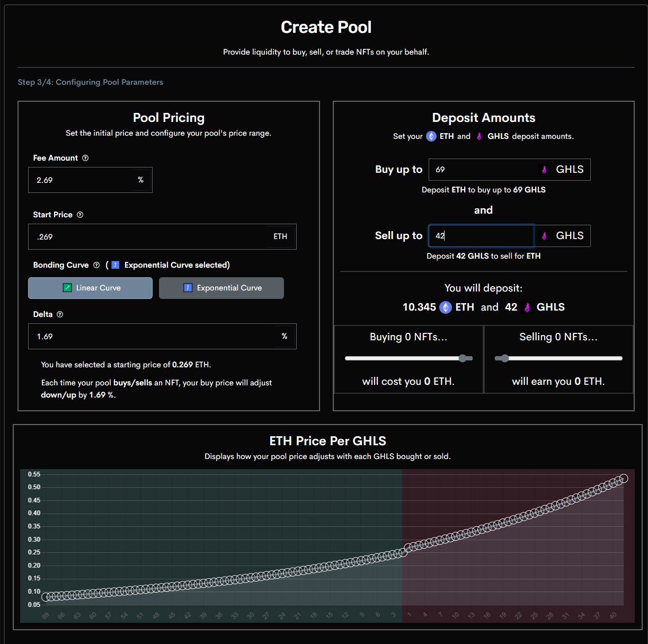The height and width of the screenshot is (644, 648).
Task: Click the Bonding Curve help icon
Action: pyautogui.click(x=96, y=265)
